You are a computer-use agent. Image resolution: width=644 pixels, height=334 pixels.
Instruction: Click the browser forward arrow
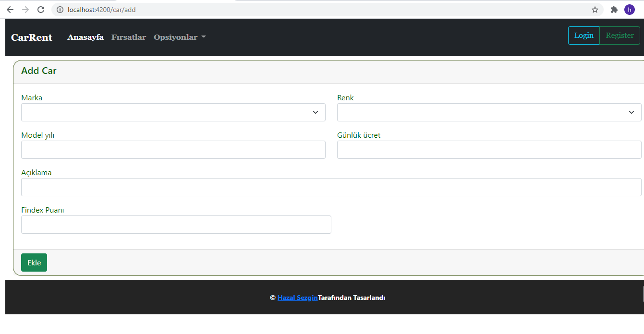coord(25,10)
